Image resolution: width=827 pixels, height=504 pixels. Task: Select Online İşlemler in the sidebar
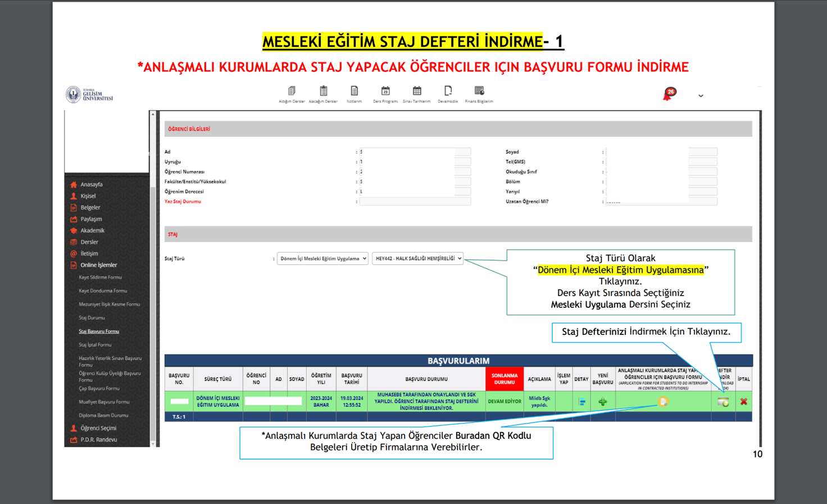click(98, 265)
